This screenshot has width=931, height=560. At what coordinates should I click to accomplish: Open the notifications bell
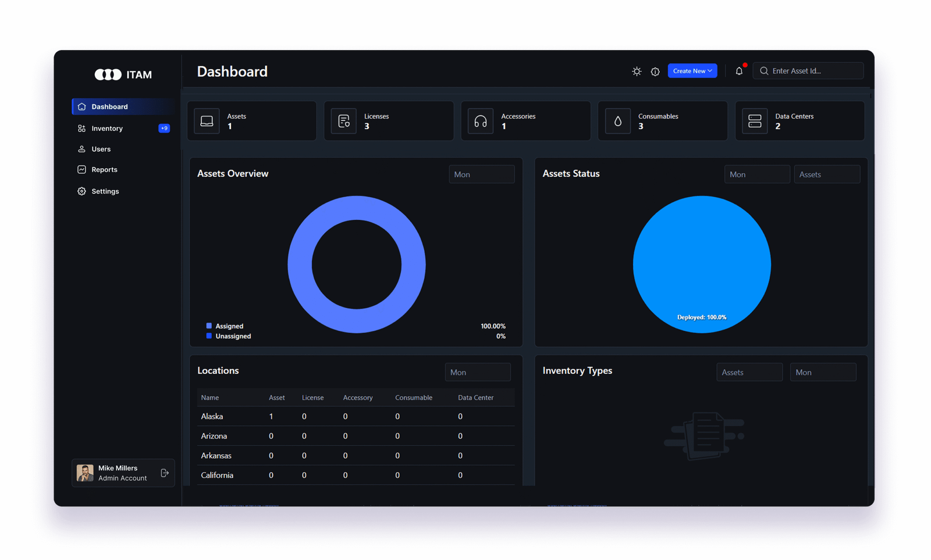739,71
